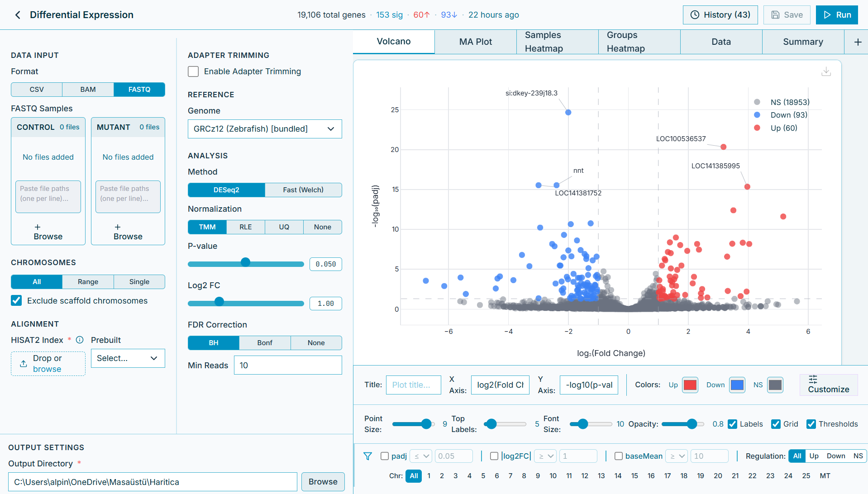Click the HISAT2 index upload drop zone

[x=48, y=364]
